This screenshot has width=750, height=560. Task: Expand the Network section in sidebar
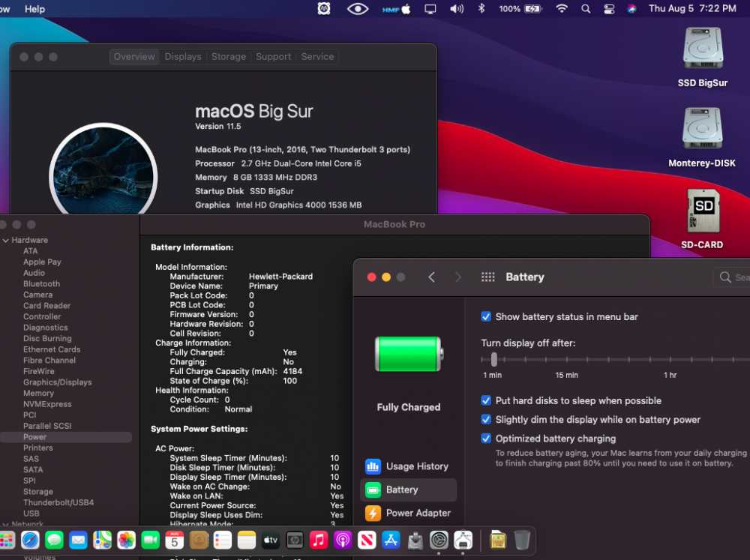[x=5, y=525]
